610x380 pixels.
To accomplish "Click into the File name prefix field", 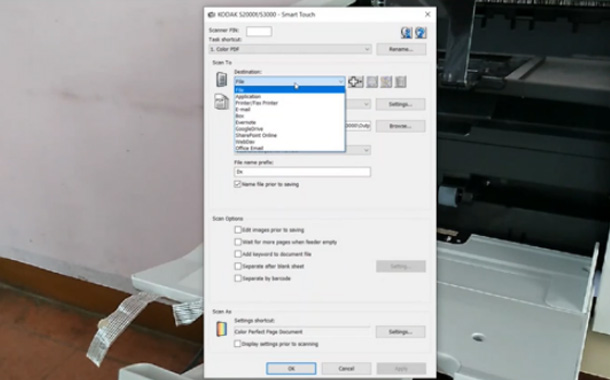I will click(302, 172).
